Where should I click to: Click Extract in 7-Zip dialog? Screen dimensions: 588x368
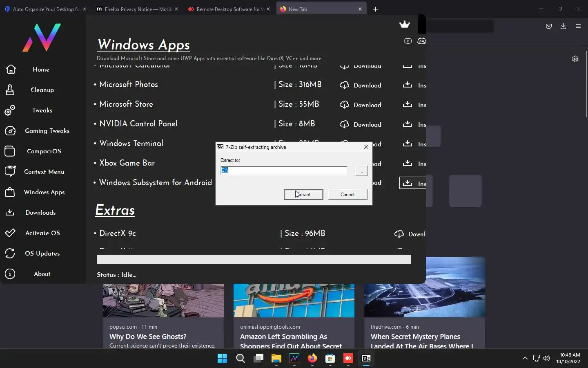tap(303, 195)
